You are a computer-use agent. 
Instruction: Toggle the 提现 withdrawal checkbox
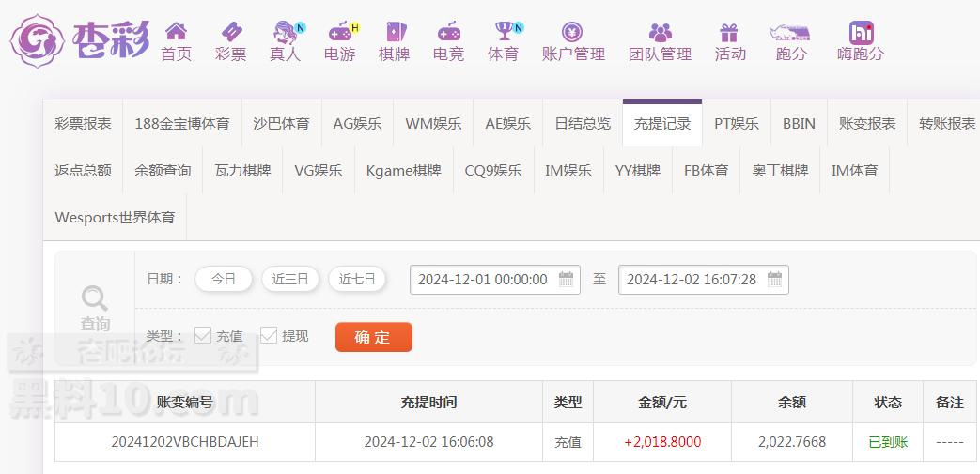pos(269,335)
